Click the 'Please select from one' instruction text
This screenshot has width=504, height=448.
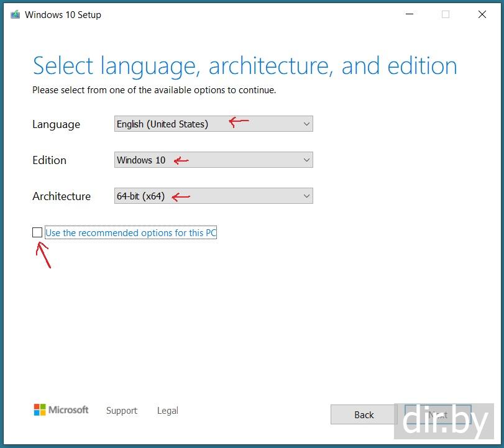pyautogui.click(x=154, y=90)
